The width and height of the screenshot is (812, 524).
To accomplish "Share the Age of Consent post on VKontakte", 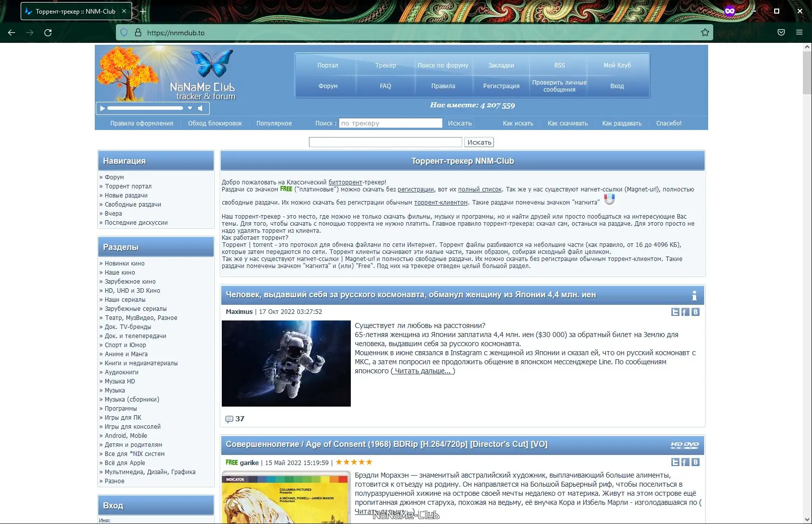I will pos(696,462).
